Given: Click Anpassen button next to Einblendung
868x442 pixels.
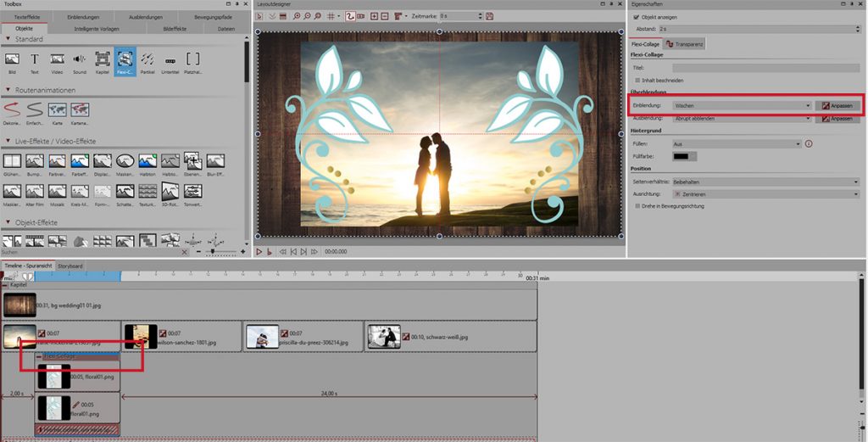Looking at the screenshot, I should [837, 105].
